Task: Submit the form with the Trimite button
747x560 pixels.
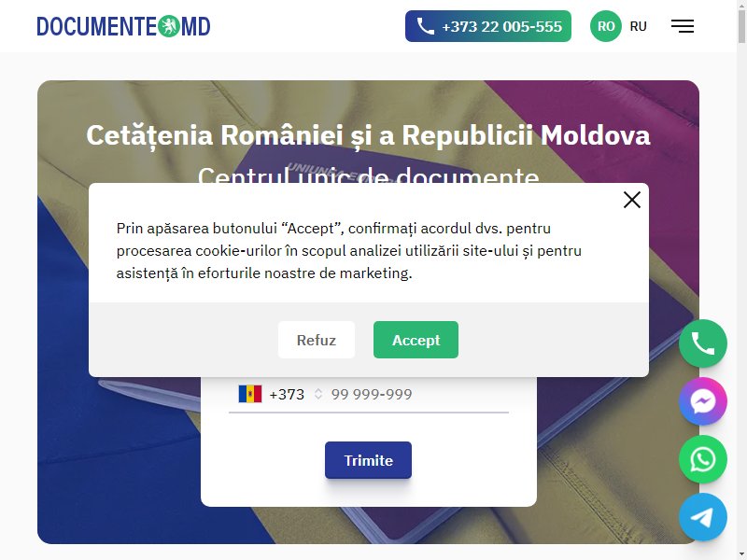Action: tap(368, 460)
